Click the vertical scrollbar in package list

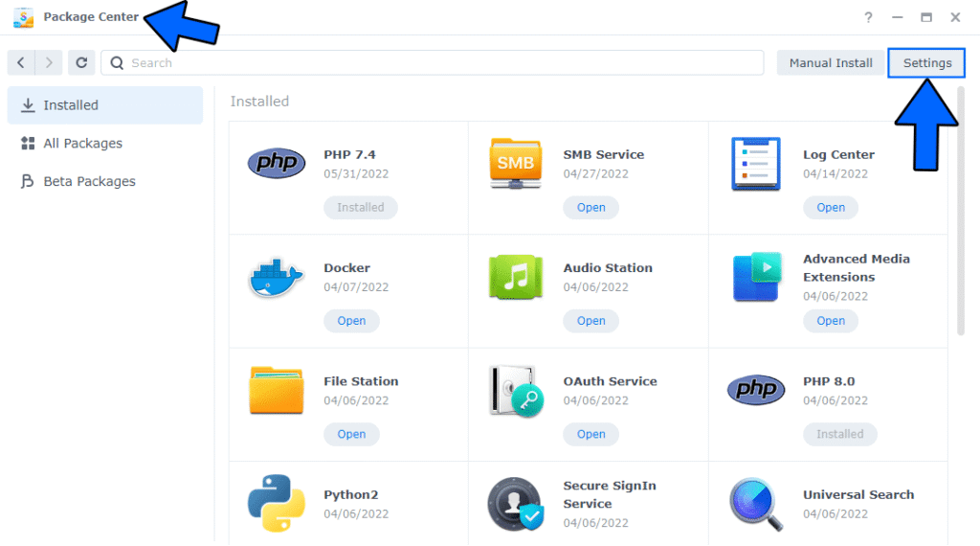click(960, 211)
